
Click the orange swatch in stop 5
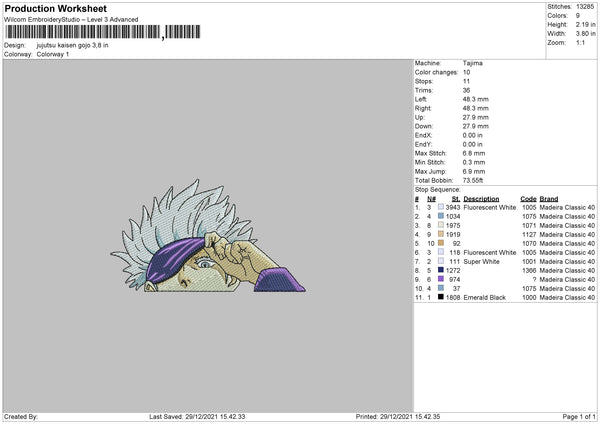click(441, 243)
